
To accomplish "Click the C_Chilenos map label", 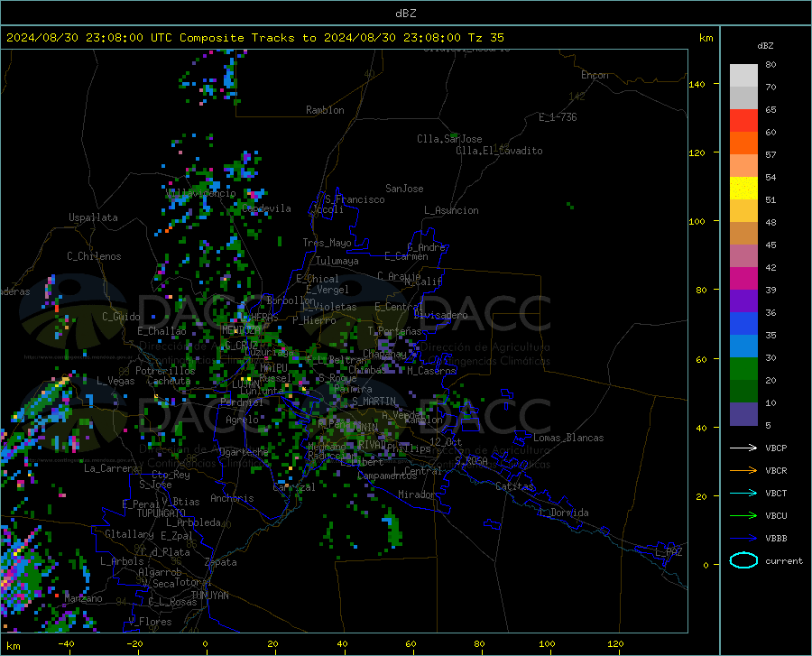I will pos(94,256).
